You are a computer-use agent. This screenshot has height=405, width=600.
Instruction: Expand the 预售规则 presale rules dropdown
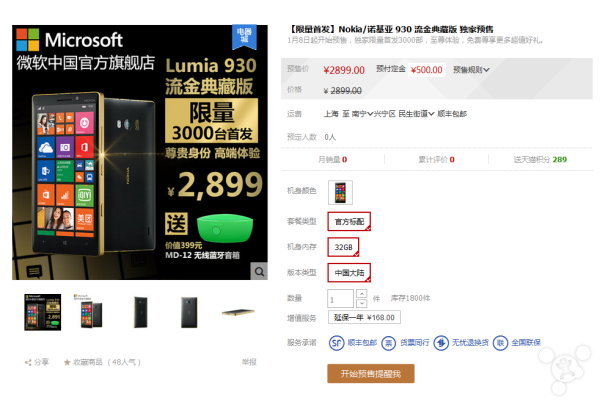471,70
